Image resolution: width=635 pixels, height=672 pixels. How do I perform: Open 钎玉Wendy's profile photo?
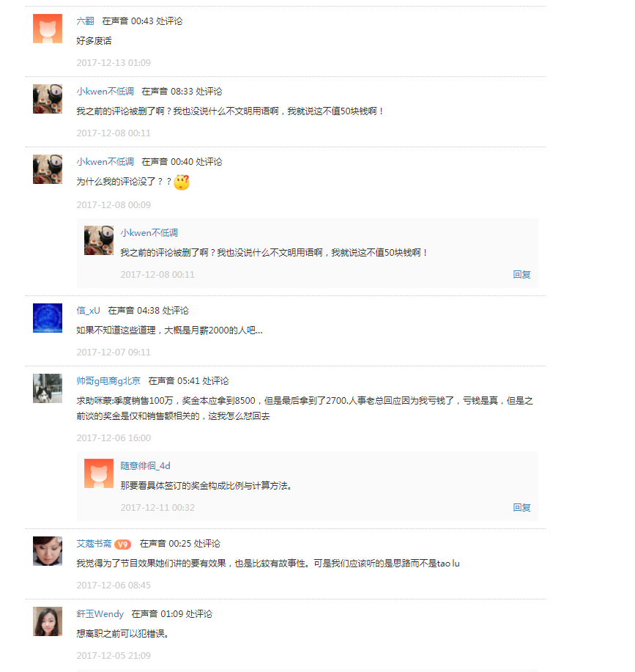coord(48,621)
